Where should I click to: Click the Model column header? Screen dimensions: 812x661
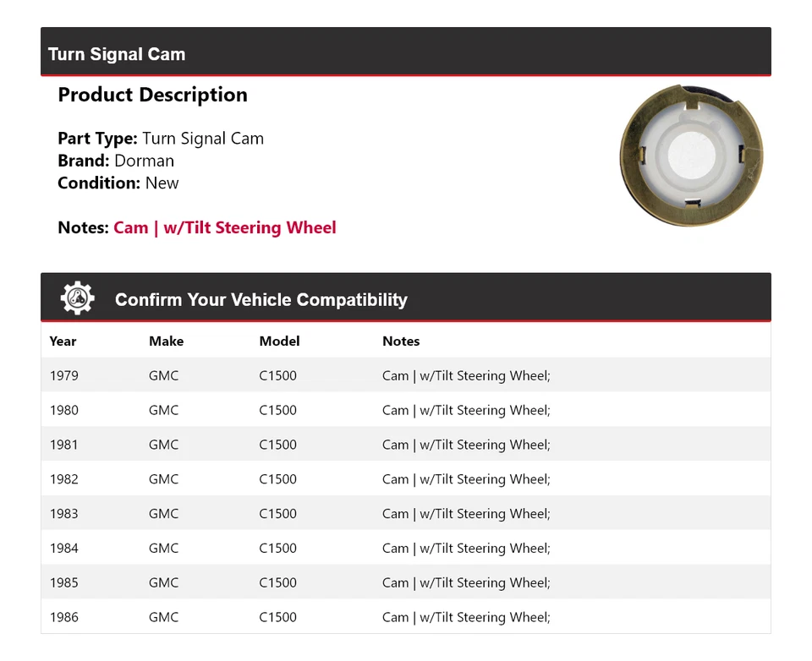click(x=280, y=341)
